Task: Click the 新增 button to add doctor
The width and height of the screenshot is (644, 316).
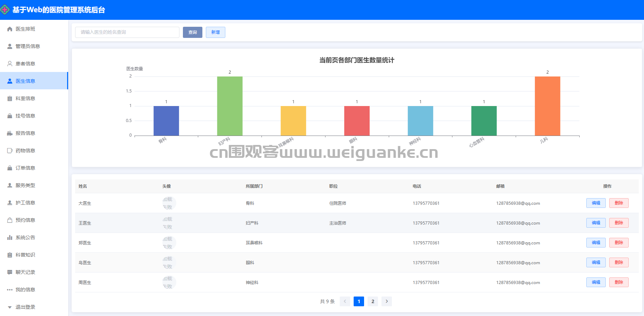Action: tap(215, 32)
